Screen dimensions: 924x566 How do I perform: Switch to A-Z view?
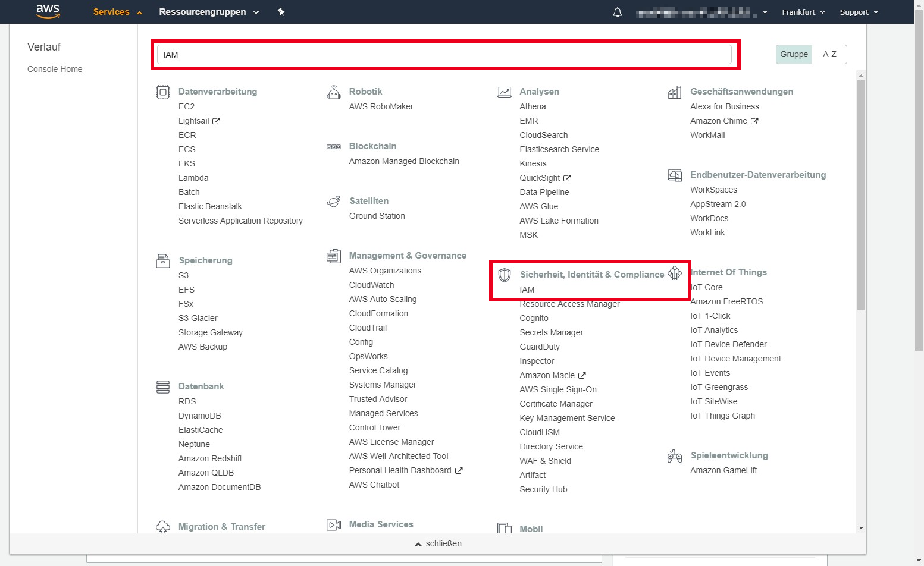click(x=829, y=54)
